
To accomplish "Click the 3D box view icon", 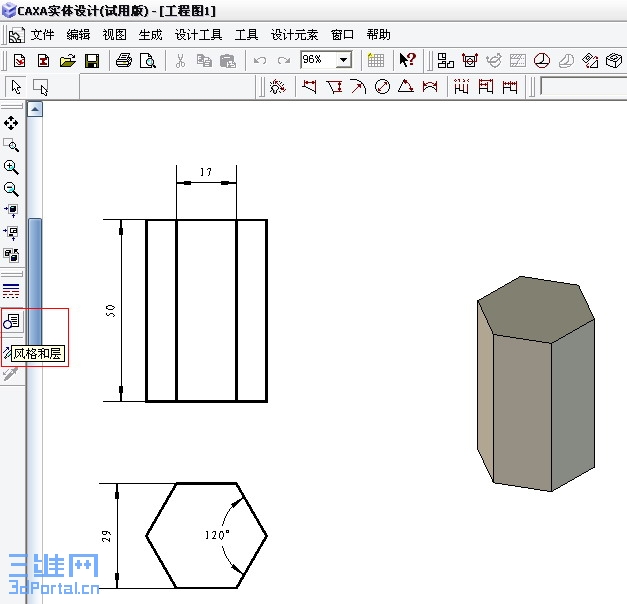I will pyautogui.click(x=614, y=61).
